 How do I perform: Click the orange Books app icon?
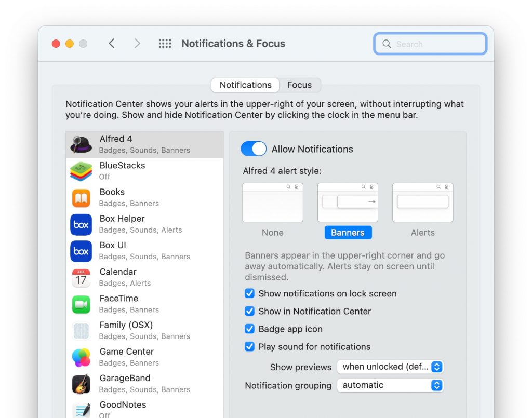[81, 198]
